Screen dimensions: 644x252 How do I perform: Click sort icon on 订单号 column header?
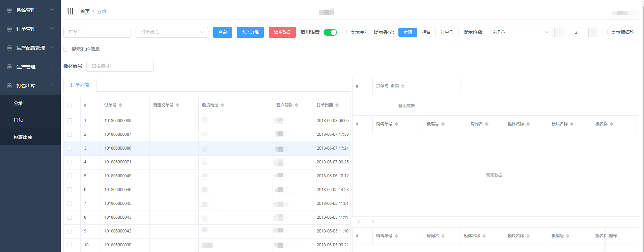click(120, 105)
